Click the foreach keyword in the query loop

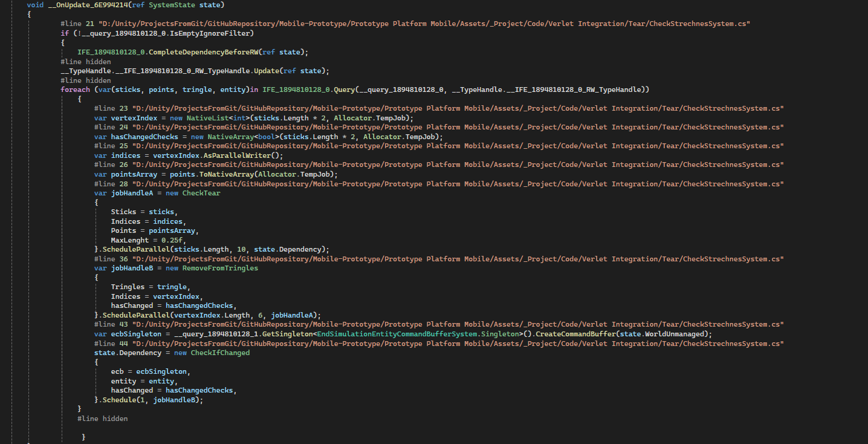[74, 89]
